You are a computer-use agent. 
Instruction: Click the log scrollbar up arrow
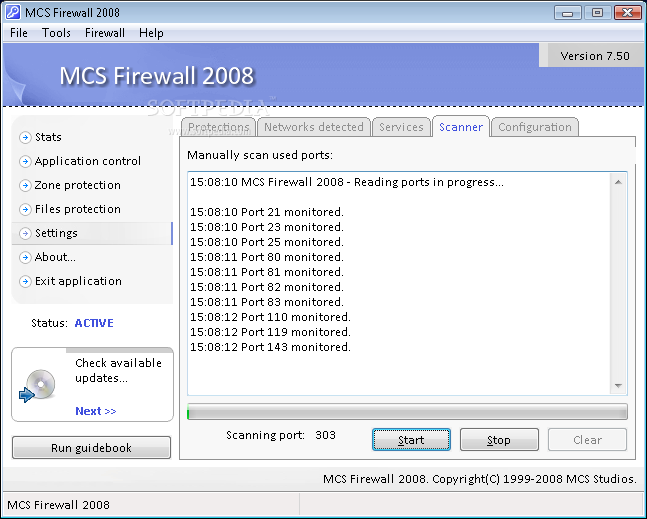618,182
